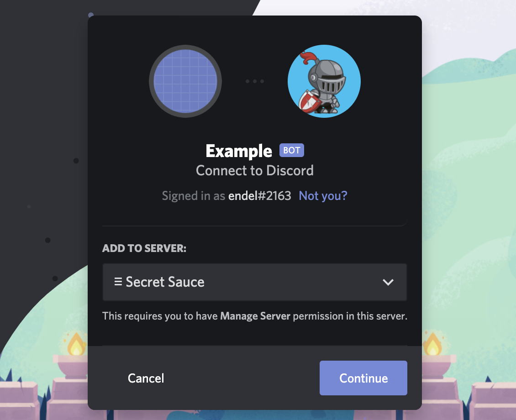The width and height of the screenshot is (516, 420).
Task: Click the "Connect to Discord" subtitle
Action: tap(255, 171)
